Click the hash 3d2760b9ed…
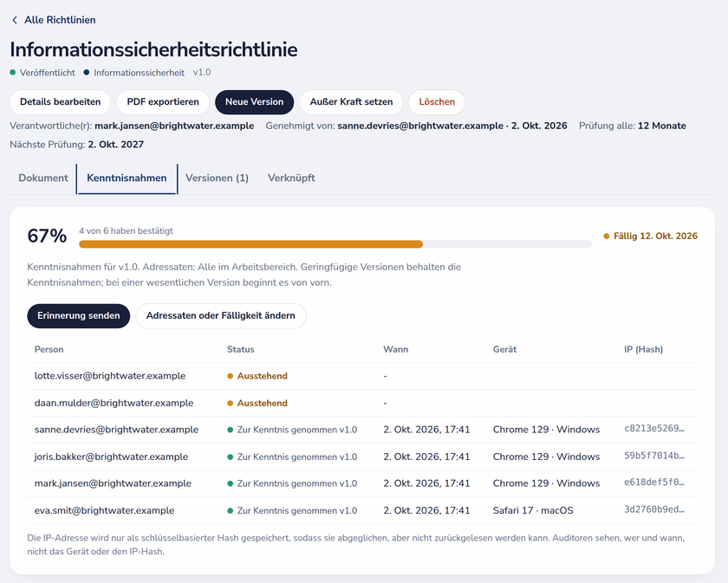Screen dimensions: 728x583 (x=654, y=509)
